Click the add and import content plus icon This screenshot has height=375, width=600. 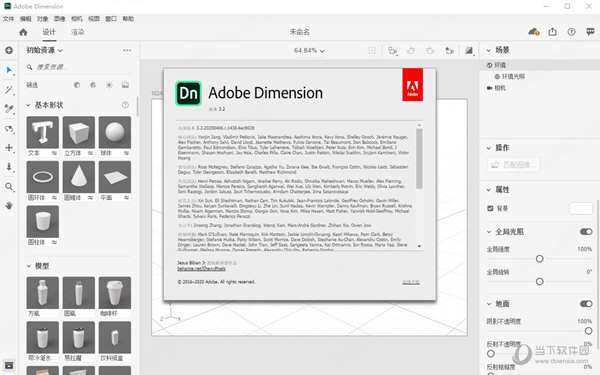coord(9,51)
